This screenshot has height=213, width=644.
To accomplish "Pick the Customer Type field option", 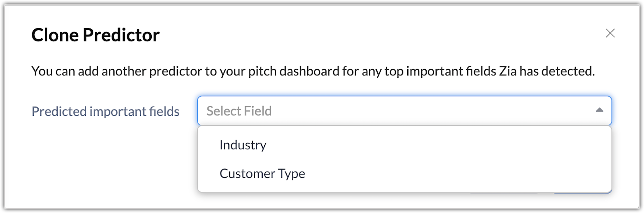I will pos(262,174).
